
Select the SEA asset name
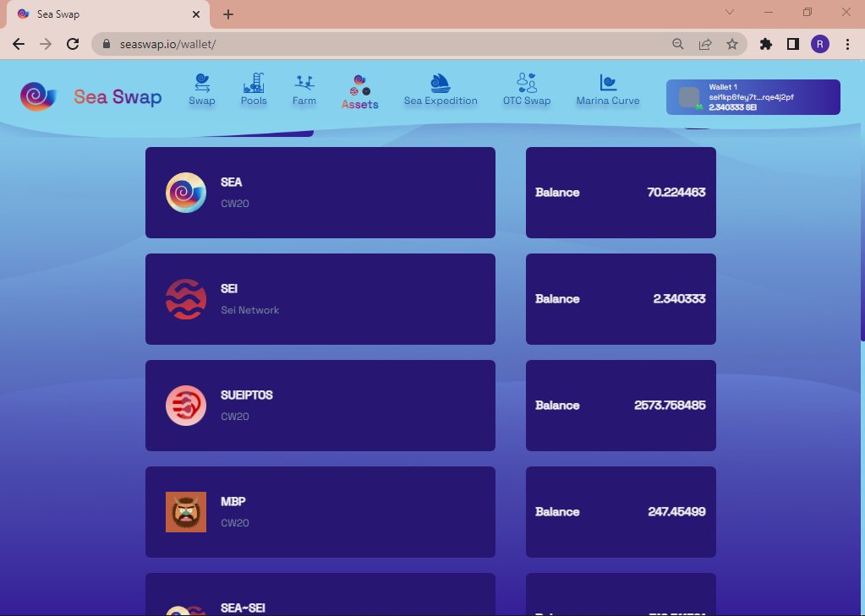231,182
